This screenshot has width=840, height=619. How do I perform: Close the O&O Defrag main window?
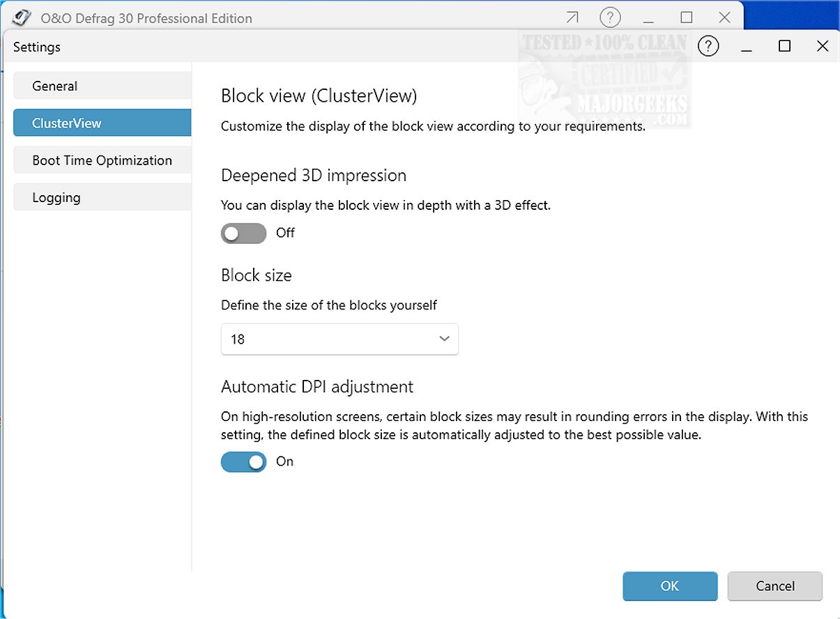click(x=725, y=17)
